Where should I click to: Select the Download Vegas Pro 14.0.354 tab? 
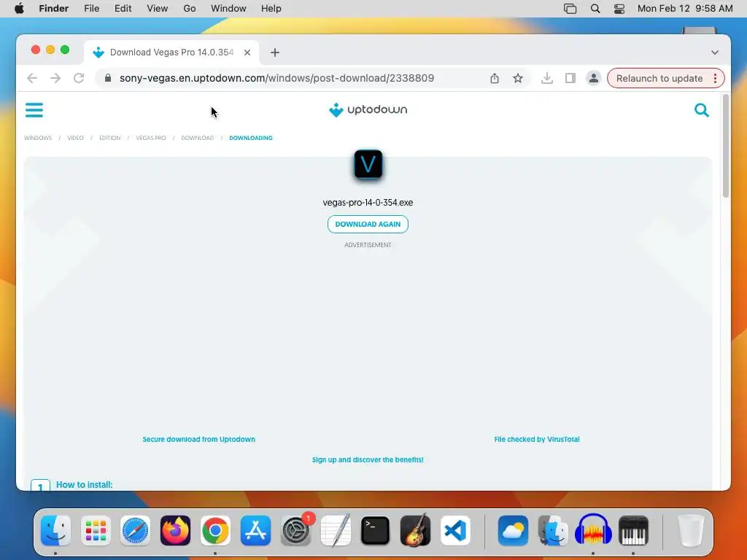click(171, 52)
